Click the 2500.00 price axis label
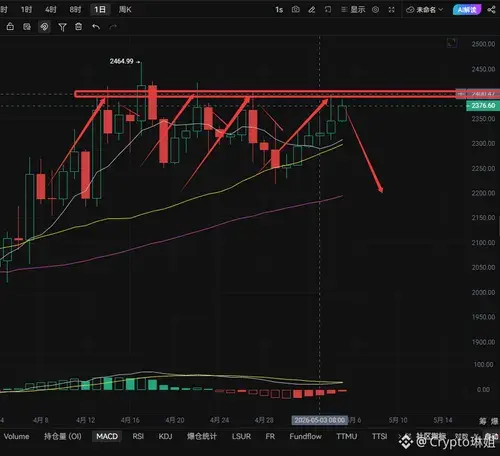 click(x=483, y=44)
